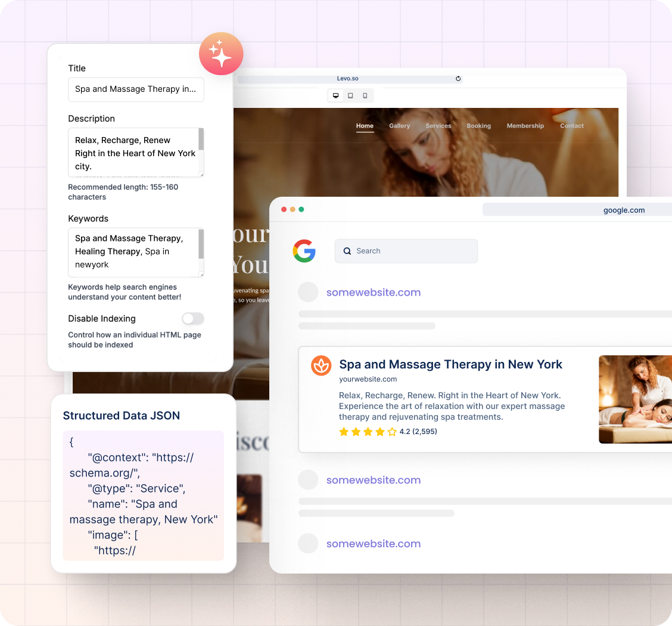Screen dimensions: 672x626
Task: Click the Description field scrollbar
Action: tap(201, 152)
